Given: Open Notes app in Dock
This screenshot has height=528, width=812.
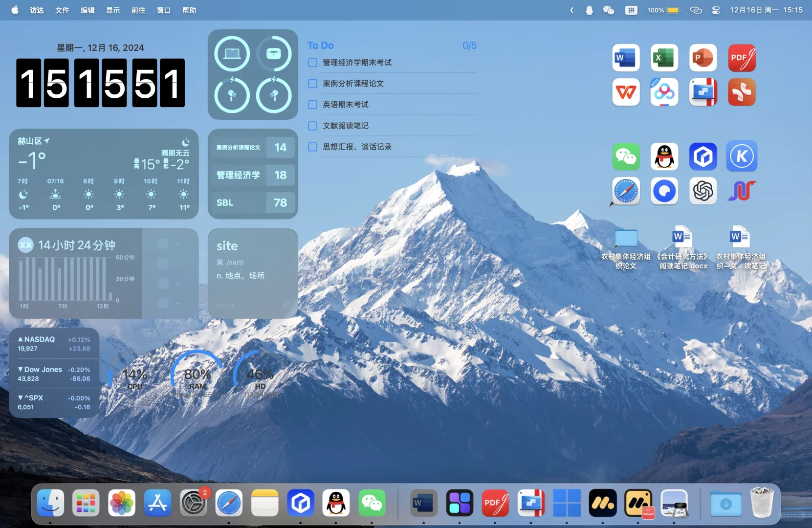Looking at the screenshot, I should (x=264, y=503).
